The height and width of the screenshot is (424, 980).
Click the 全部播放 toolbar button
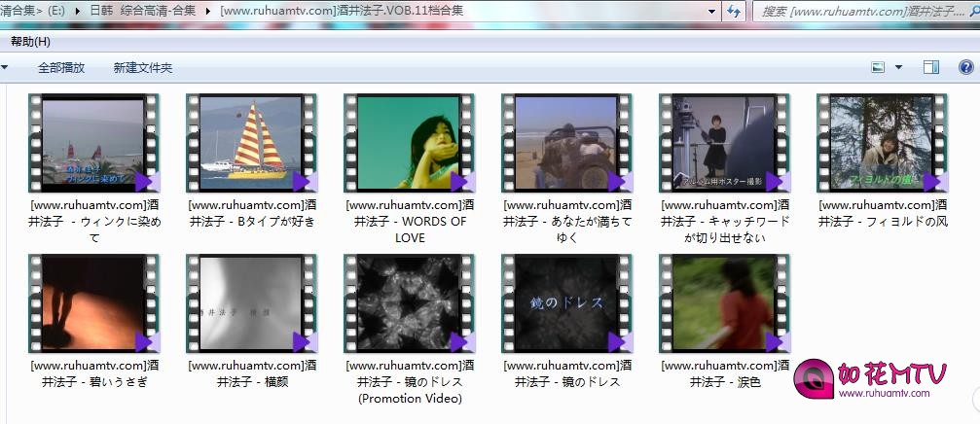(x=61, y=68)
